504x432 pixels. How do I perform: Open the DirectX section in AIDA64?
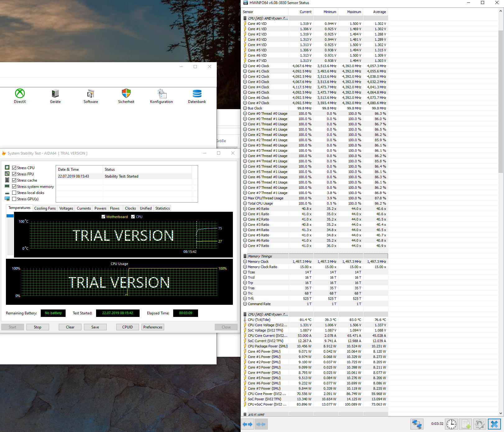(20, 96)
